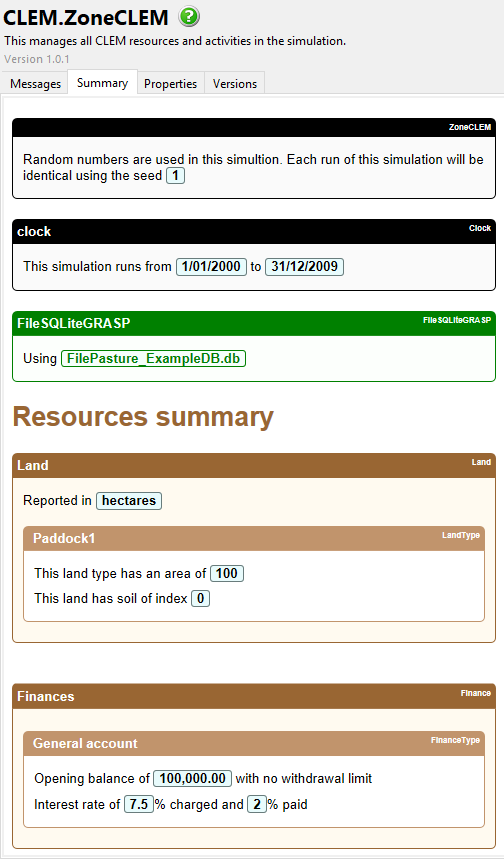Click the Paddock1 land type header

[x=254, y=539]
